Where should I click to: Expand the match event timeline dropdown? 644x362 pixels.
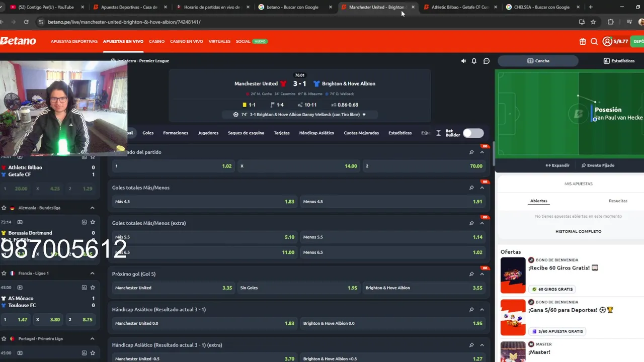tap(364, 115)
